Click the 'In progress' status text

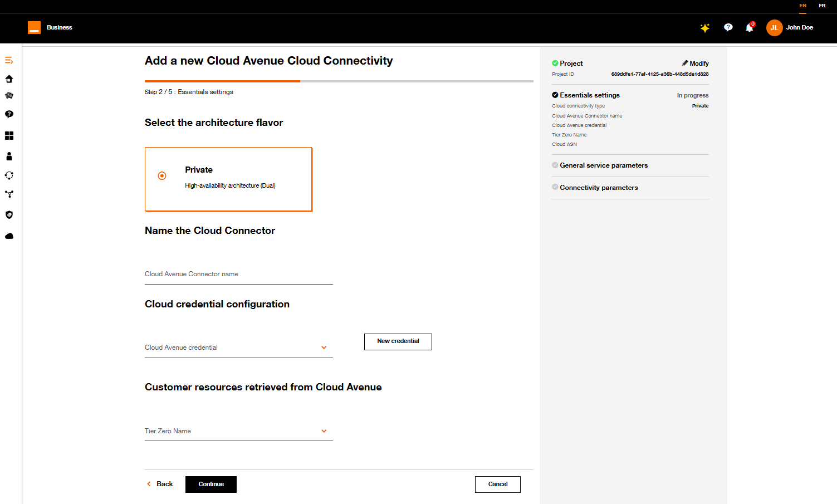(693, 95)
